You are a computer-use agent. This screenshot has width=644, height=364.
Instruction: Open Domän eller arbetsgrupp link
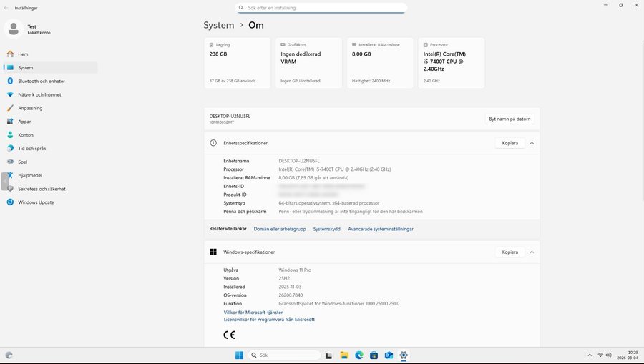pos(280,229)
